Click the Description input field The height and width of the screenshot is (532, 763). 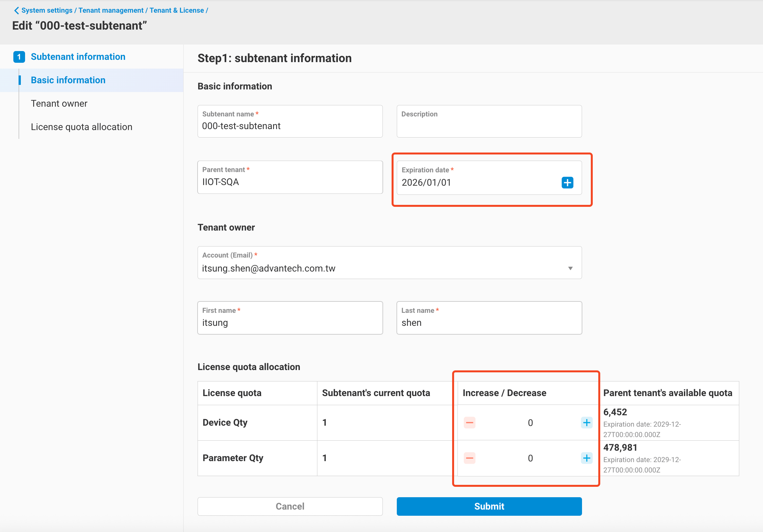pyautogui.click(x=489, y=121)
